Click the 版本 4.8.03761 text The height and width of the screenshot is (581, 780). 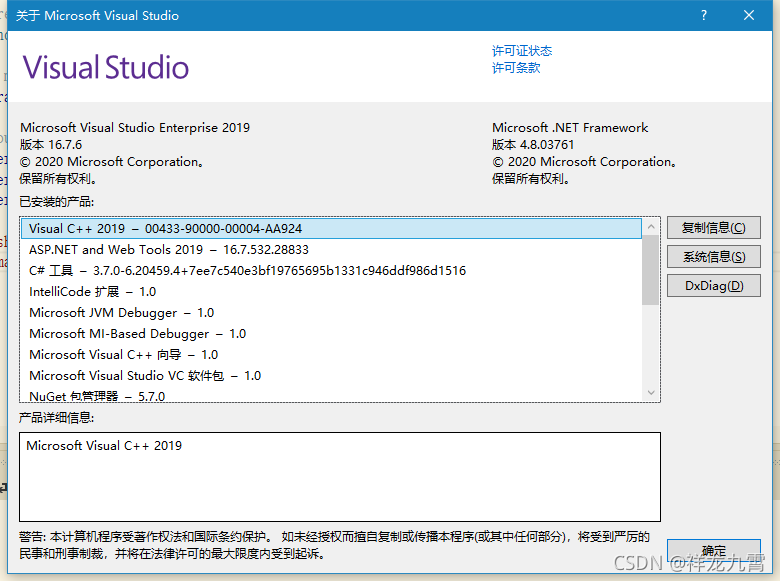(533, 145)
